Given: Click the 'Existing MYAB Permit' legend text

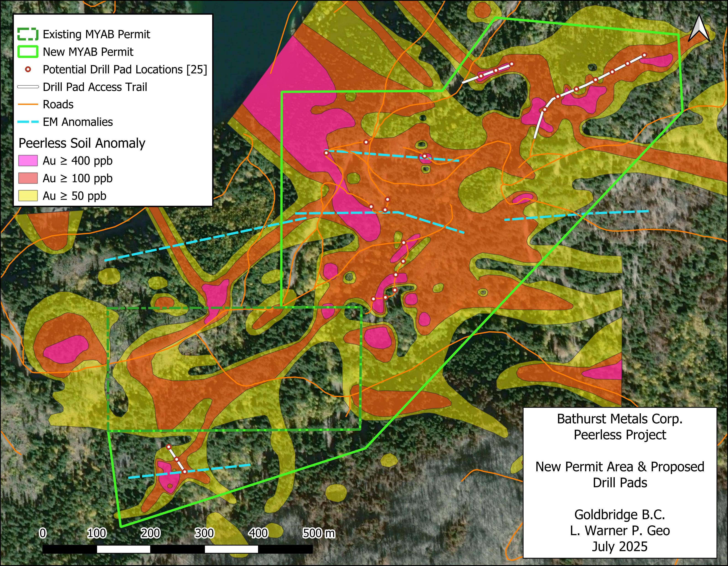Looking at the screenshot, I should (96, 34).
